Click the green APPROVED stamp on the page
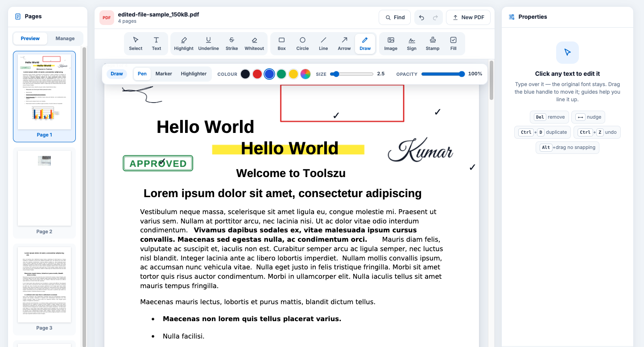The width and height of the screenshot is (644, 347). tap(158, 163)
